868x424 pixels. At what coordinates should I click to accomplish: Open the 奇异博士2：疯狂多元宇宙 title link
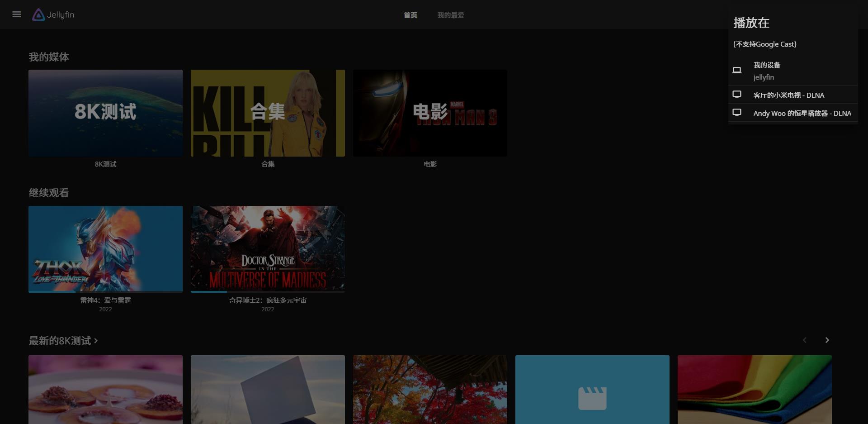(268, 300)
